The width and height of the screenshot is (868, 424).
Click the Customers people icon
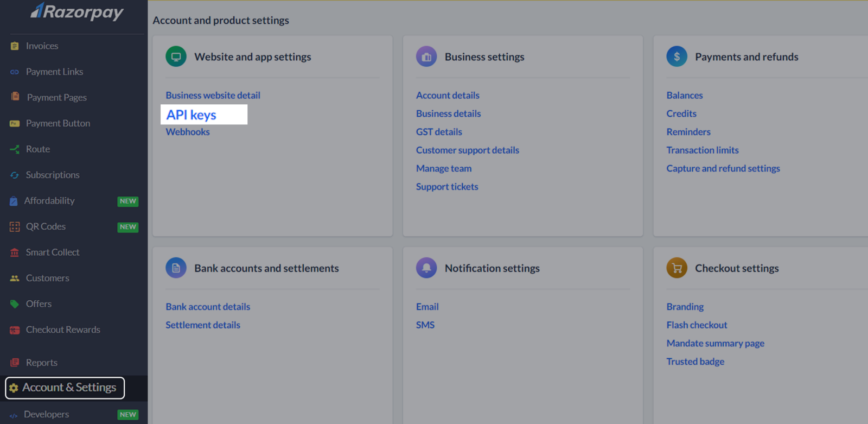click(x=15, y=278)
